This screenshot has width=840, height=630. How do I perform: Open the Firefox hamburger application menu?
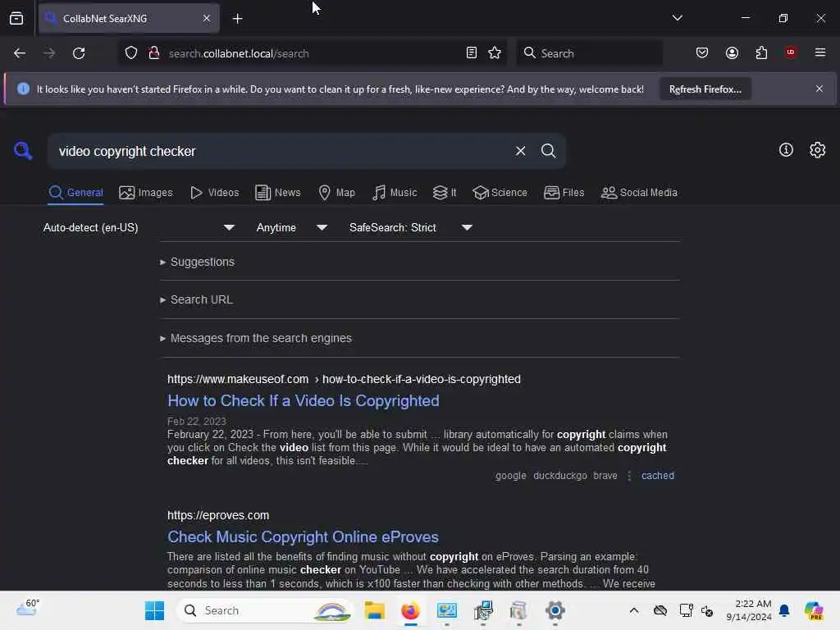pyautogui.click(x=819, y=52)
